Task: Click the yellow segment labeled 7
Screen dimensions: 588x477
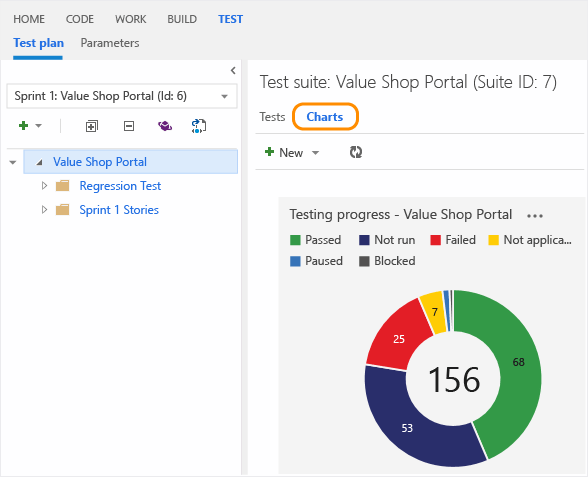Action: coord(434,312)
